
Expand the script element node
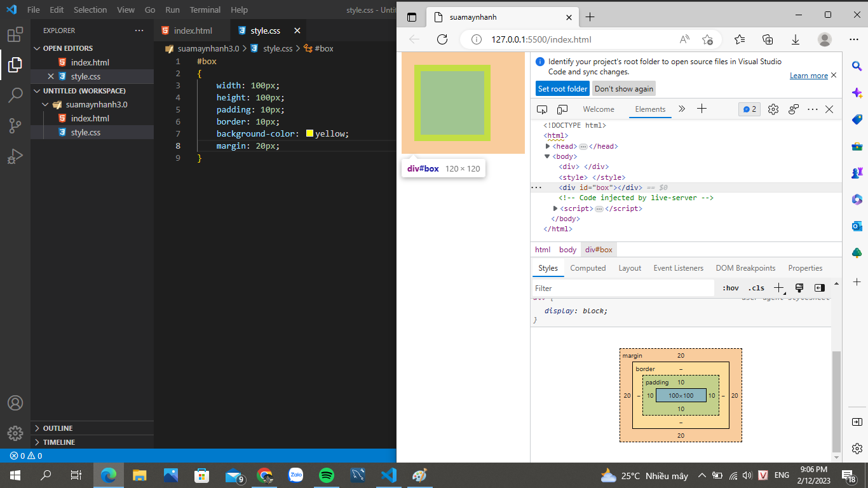[555, 208]
